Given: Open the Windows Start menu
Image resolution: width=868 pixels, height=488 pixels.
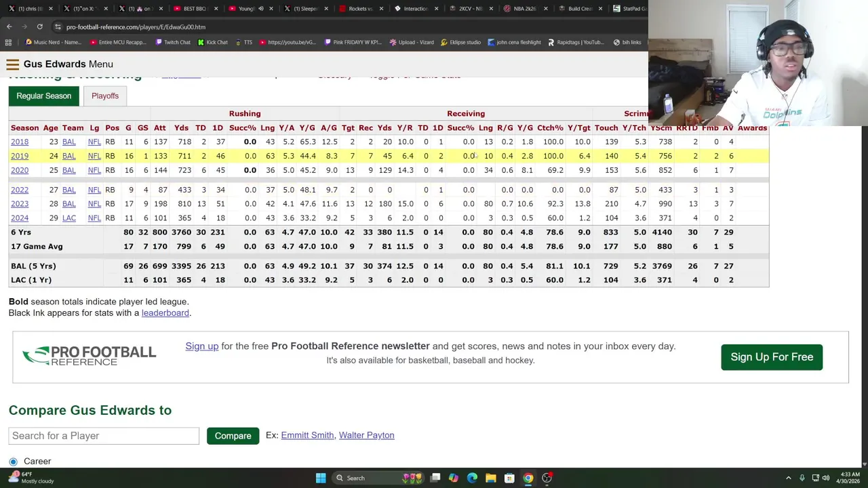Looking at the screenshot, I should [321, 478].
